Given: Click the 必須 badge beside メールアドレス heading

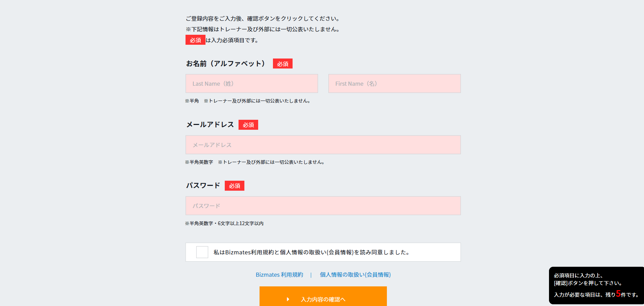Looking at the screenshot, I should [x=248, y=125].
